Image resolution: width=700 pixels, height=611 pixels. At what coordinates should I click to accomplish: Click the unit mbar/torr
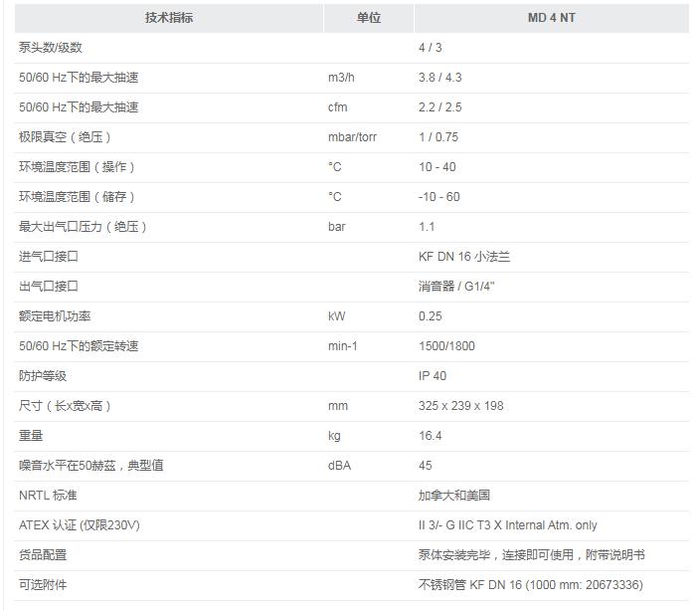(353, 137)
